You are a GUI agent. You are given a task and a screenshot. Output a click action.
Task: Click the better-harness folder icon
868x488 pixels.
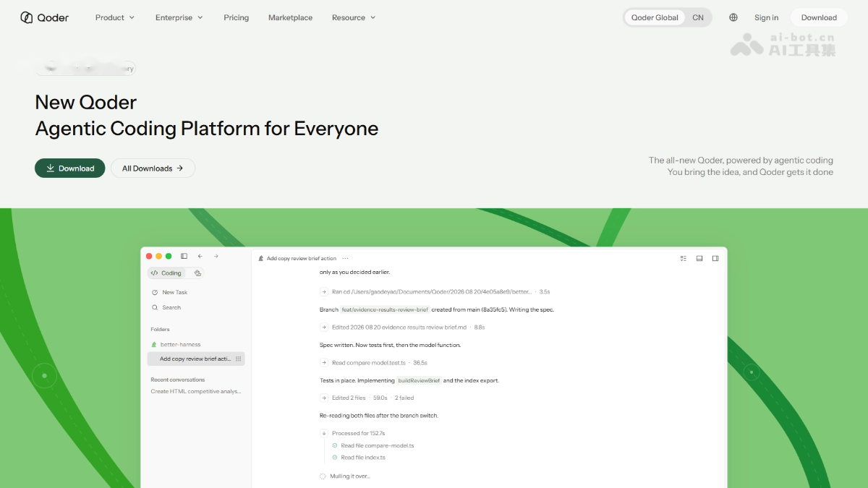[154, 344]
